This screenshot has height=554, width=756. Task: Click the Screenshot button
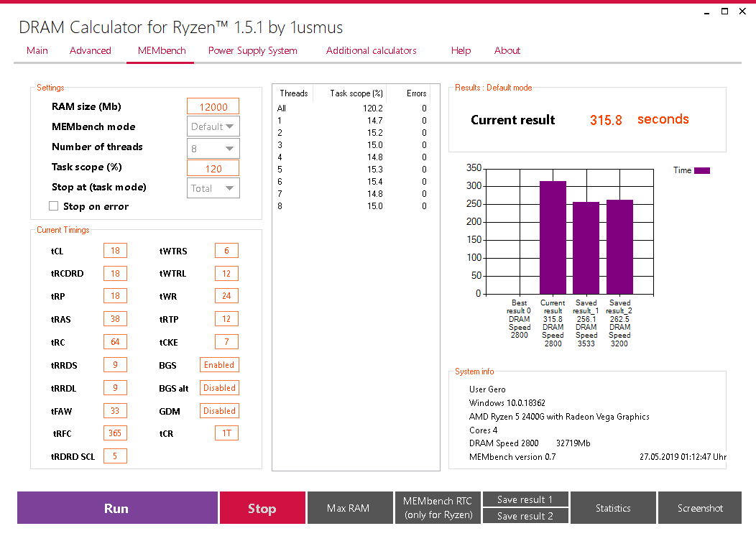tap(700, 508)
